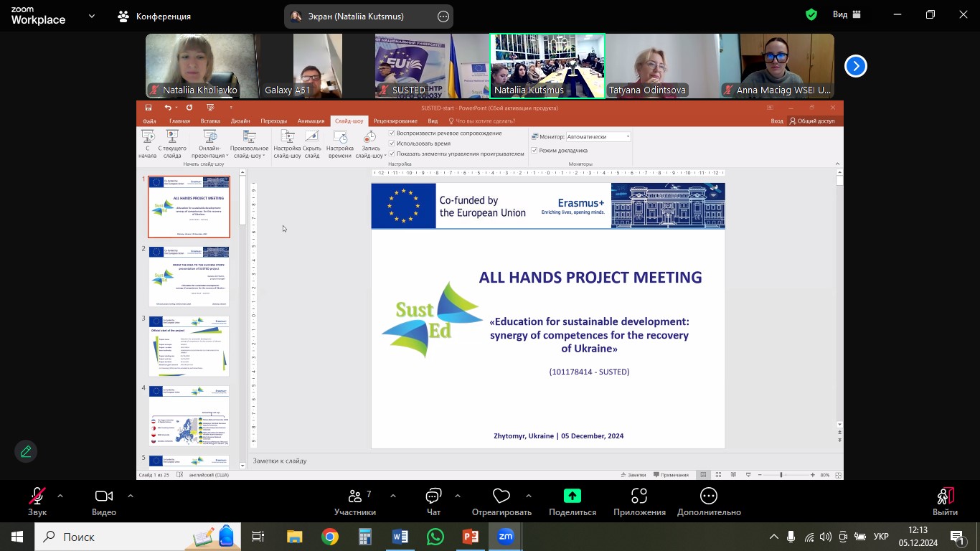Show next video participants with blue arrow
The image size is (980, 551).
tap(855, 66)
